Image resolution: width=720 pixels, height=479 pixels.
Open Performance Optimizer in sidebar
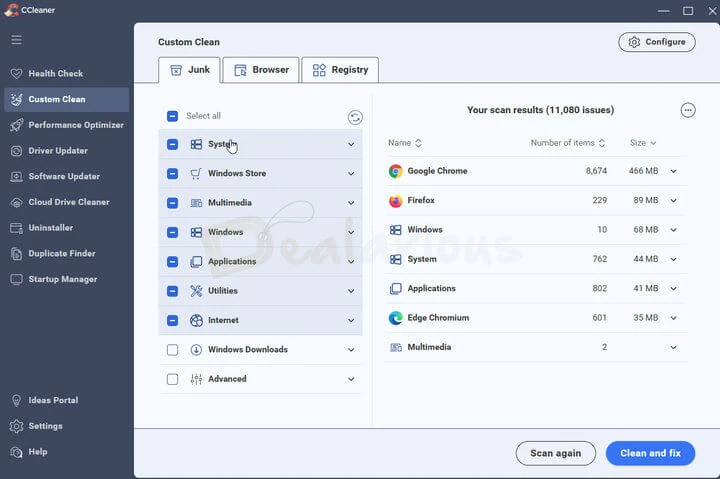75,125
